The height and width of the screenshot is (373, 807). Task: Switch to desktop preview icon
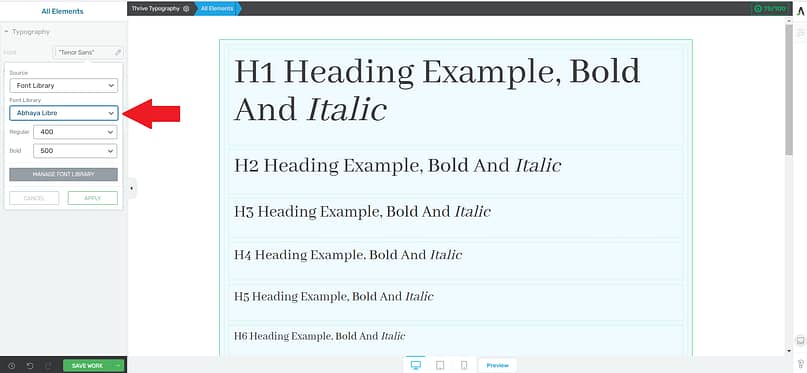416,365
